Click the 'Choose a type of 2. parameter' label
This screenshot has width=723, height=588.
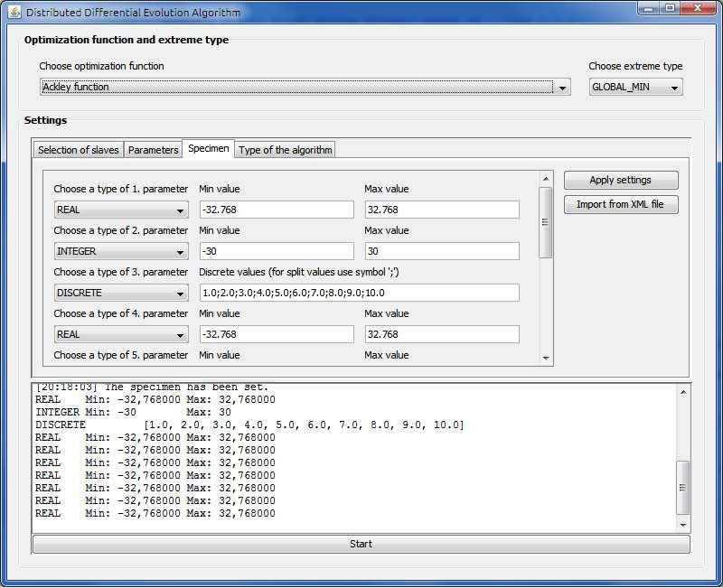coord(121,230)
